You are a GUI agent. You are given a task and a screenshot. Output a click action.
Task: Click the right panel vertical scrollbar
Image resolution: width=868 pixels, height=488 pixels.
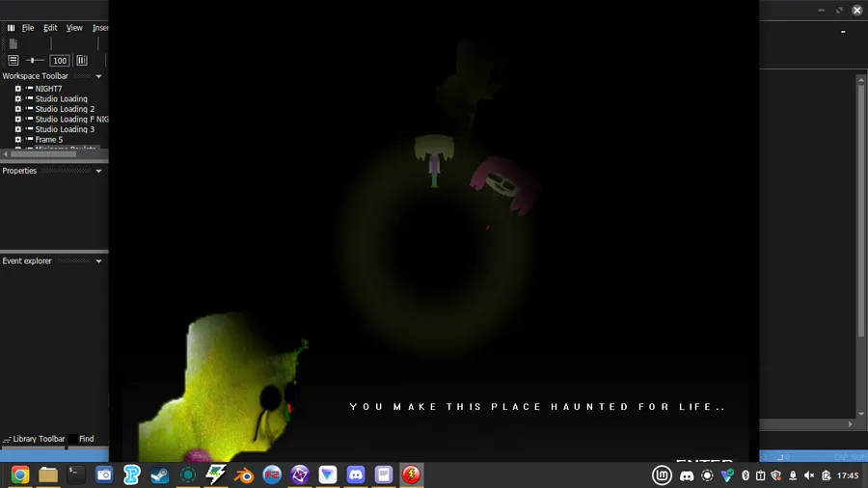pos(861,210)
